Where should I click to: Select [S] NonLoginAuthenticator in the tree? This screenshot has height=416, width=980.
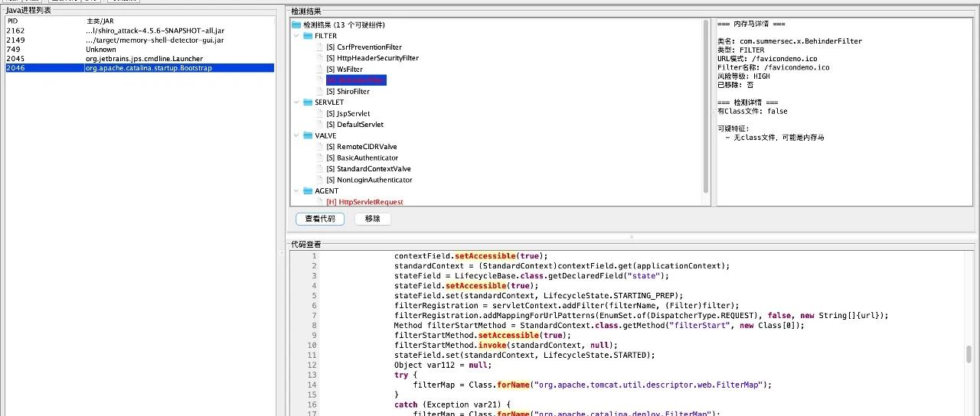(x=369, y=180)
